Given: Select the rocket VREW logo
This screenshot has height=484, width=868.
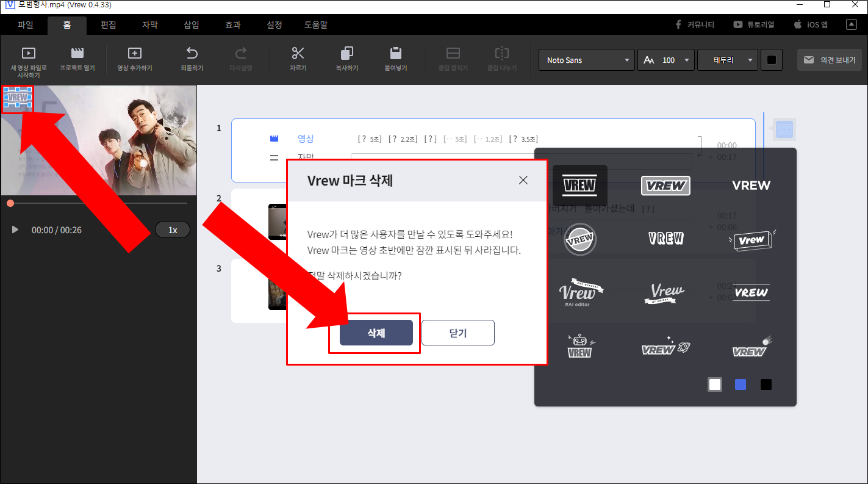Looking at the screenshot, I should (x=665, y=347).
